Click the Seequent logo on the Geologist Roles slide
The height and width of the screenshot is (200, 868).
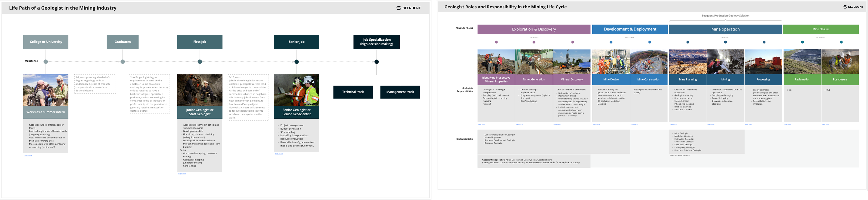click(853, 7)
